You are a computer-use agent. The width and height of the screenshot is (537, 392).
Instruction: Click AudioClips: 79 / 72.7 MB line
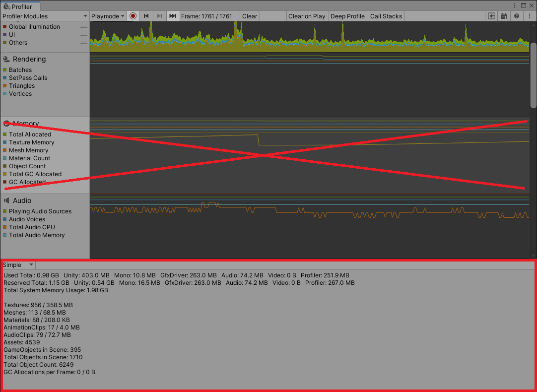[x=37, y=335]
